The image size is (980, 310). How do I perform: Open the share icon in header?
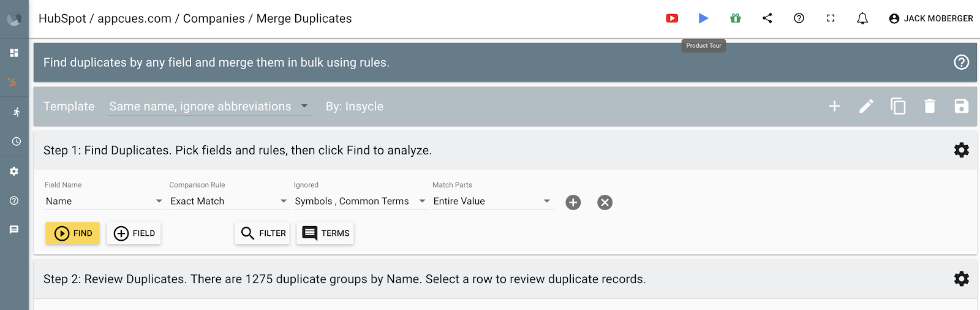click(767, 18)
